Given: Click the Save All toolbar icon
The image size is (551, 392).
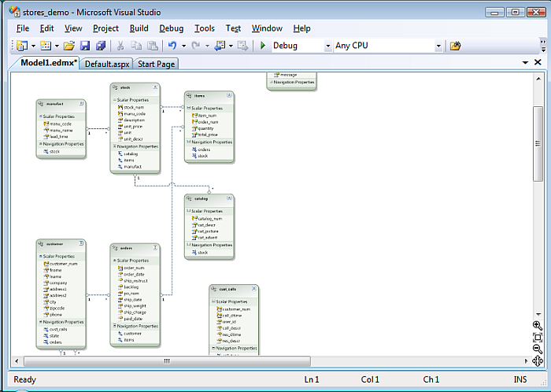Looking at the screenshot, I should (x=100, y=46).
